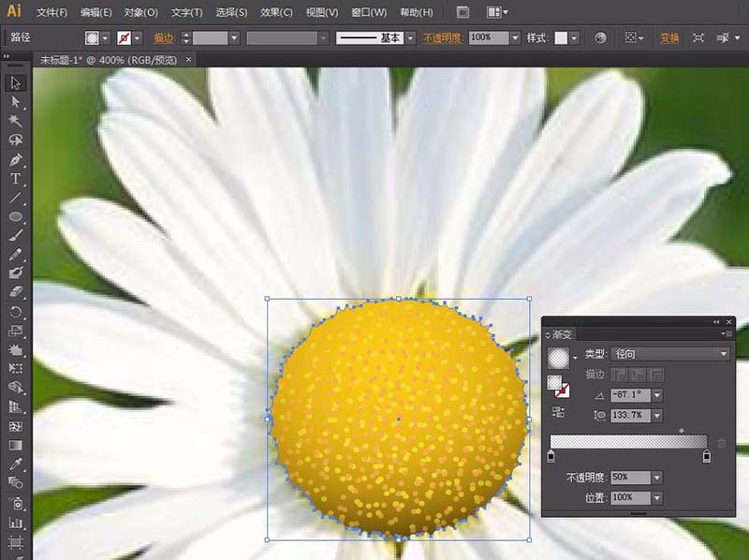Screen dimensions: 749x560
Task: Open Adobe Bridge via Br icon
Action: tap(463, 12)
